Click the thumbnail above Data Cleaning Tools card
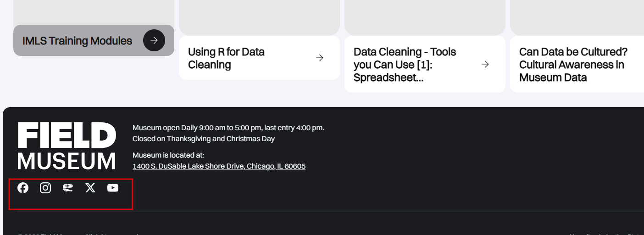 pyautogui.click(x=425, y=17)
